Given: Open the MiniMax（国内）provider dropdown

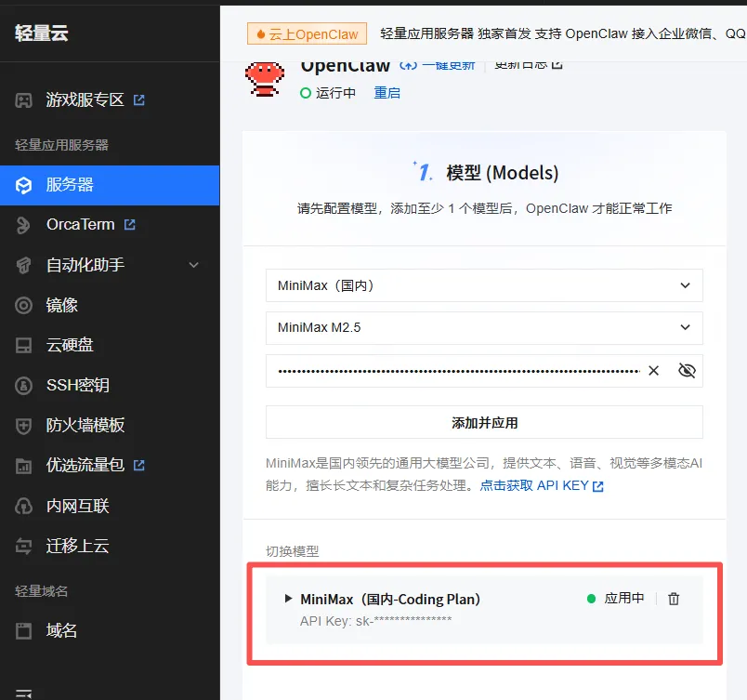Looking at the screenshot, I should (x=484, y=285).
